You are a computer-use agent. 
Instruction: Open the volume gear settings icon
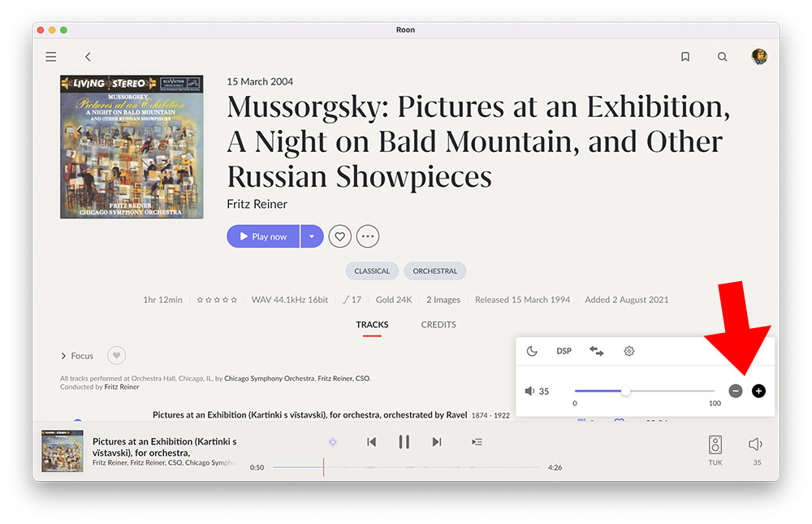pyautogui.click(x=629, y=351)
